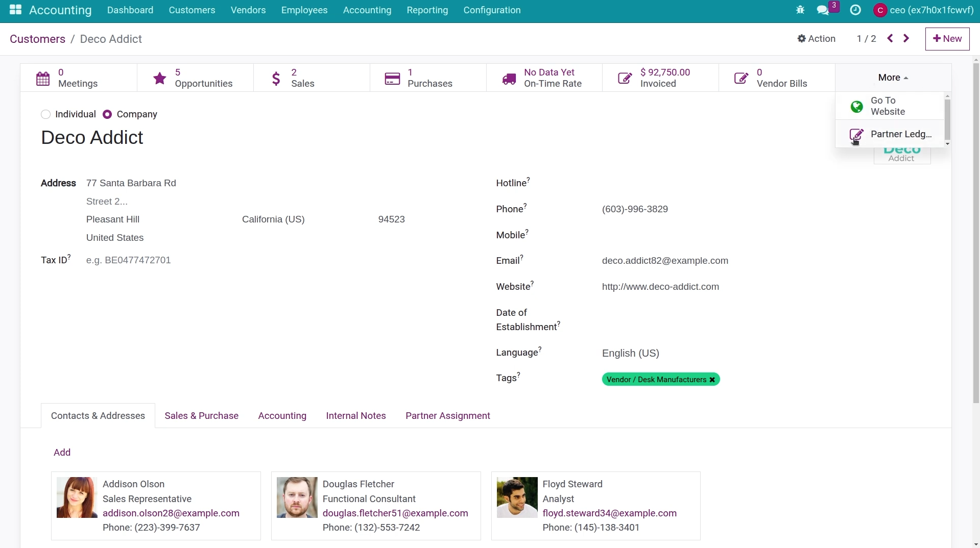Viewport: 980px width, 548px height.
Task: Open the Action gear dropdown
Action: [816, 38]
